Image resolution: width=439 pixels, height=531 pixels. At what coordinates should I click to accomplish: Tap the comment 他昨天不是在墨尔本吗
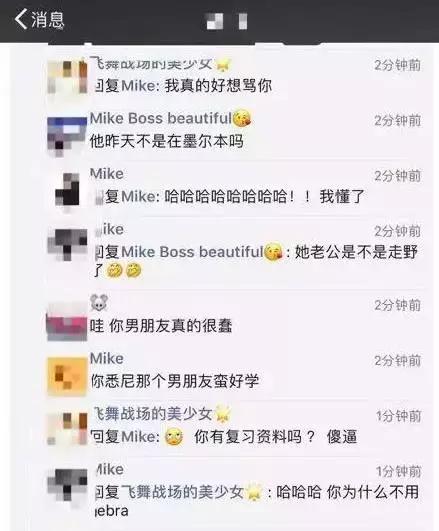pyautogui.click(x=166, y=141)
